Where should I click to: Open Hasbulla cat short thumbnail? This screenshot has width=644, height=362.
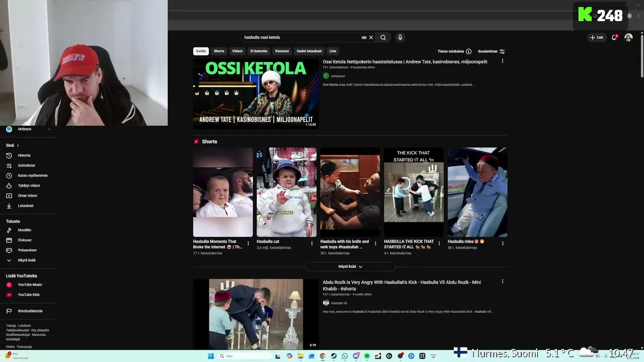[286, 192]
